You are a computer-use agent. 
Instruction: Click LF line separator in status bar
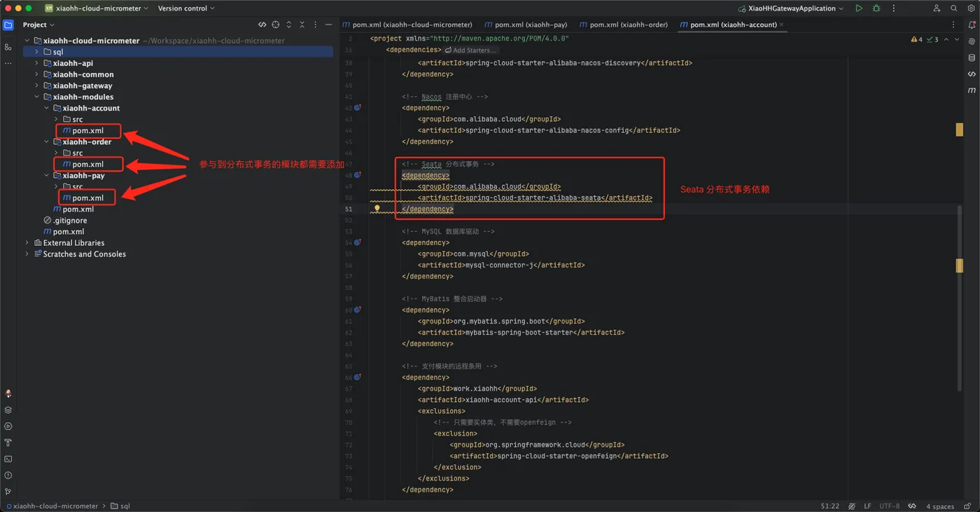pos(867,506)
